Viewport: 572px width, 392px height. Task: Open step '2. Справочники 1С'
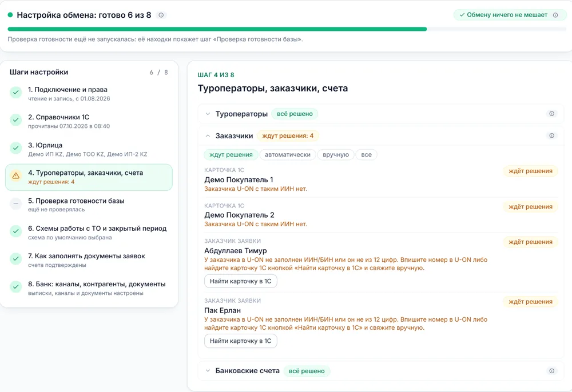[89, 121]
